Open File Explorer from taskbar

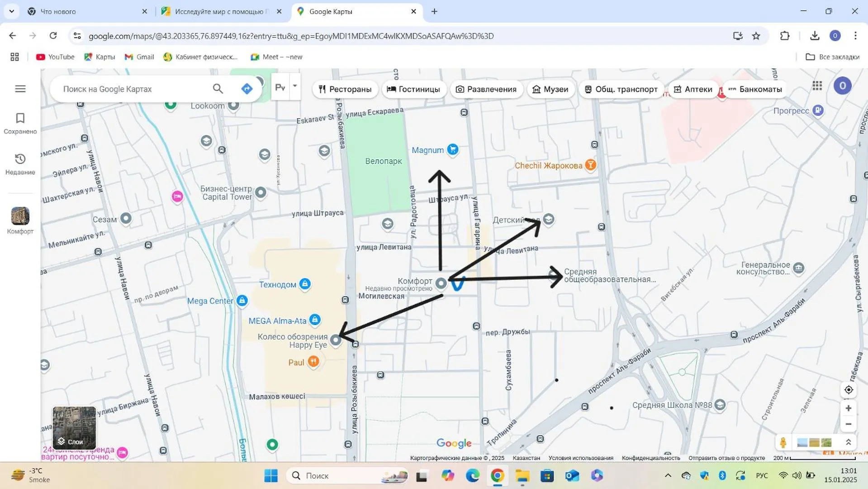(522, 475)
